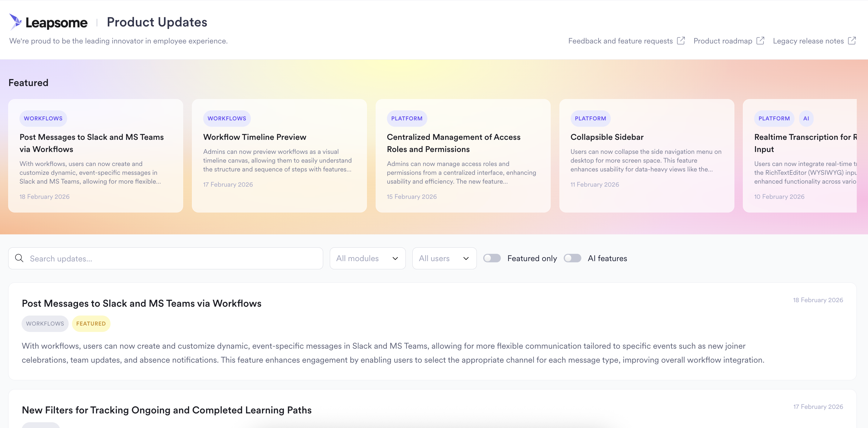868x428 pixels.
Task: Click external-link icon beside Feedback and feature requests
Action: pos(681,41)
